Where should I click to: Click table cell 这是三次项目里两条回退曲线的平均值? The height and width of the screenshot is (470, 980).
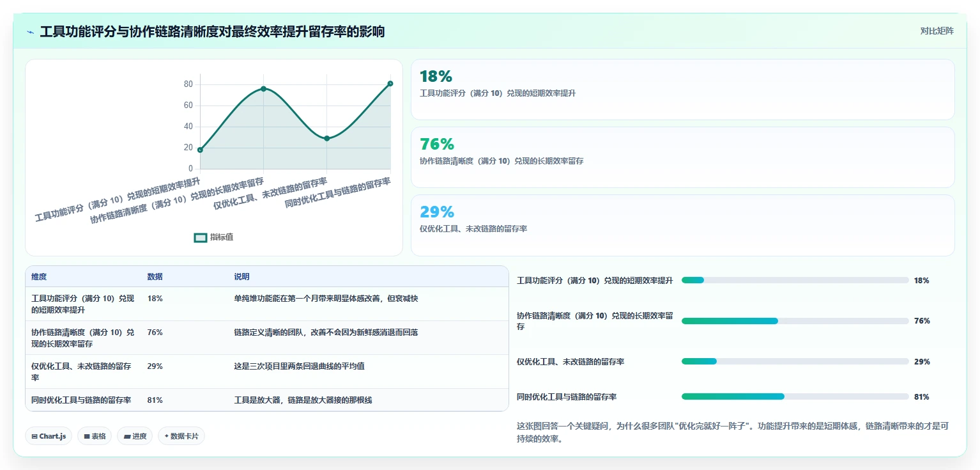point(299,366)
